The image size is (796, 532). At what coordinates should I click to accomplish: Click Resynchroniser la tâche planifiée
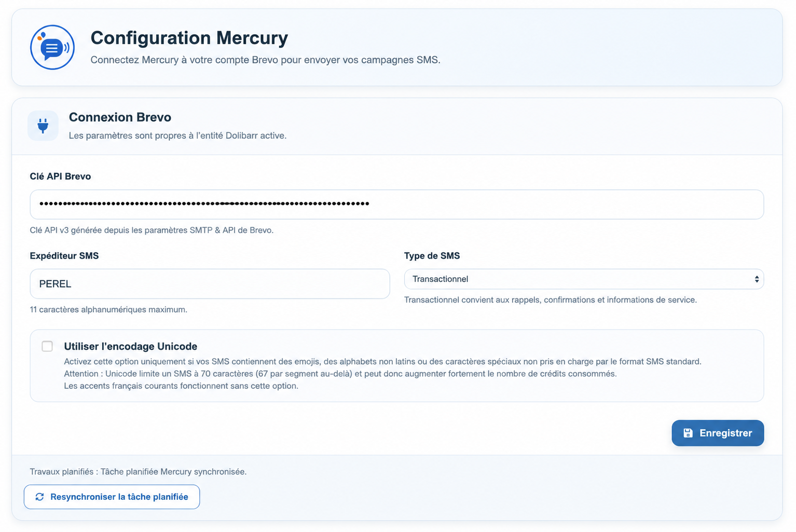coord(112,497)
